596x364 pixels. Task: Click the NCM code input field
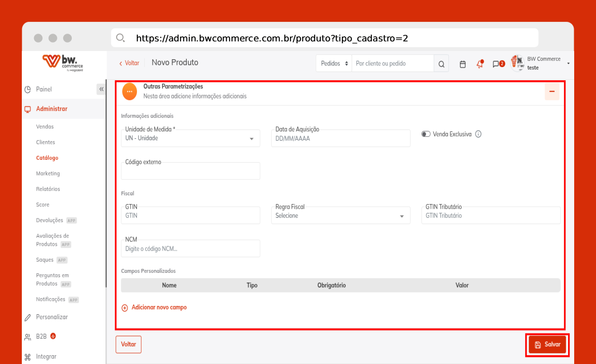[190, 249]
